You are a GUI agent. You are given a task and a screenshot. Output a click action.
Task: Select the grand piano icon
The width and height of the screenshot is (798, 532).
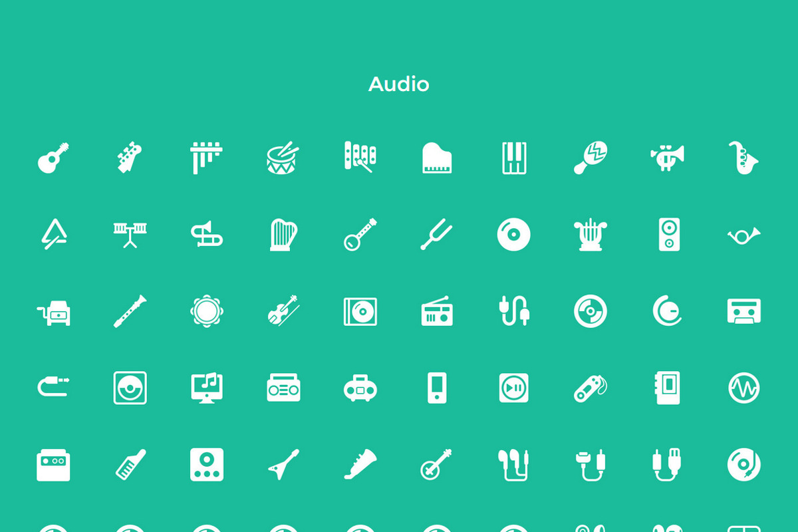(x=437, y=158)
